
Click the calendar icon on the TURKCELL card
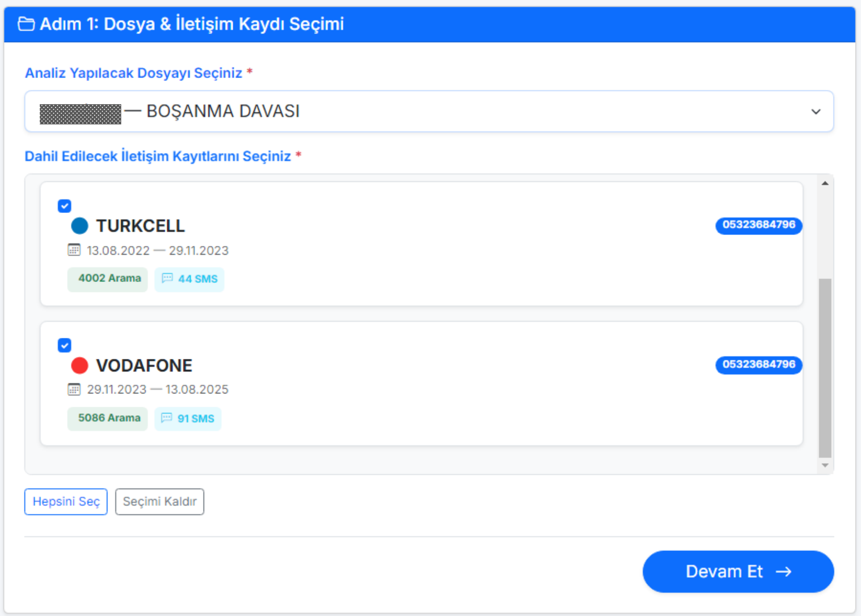(x=74, y=250)
